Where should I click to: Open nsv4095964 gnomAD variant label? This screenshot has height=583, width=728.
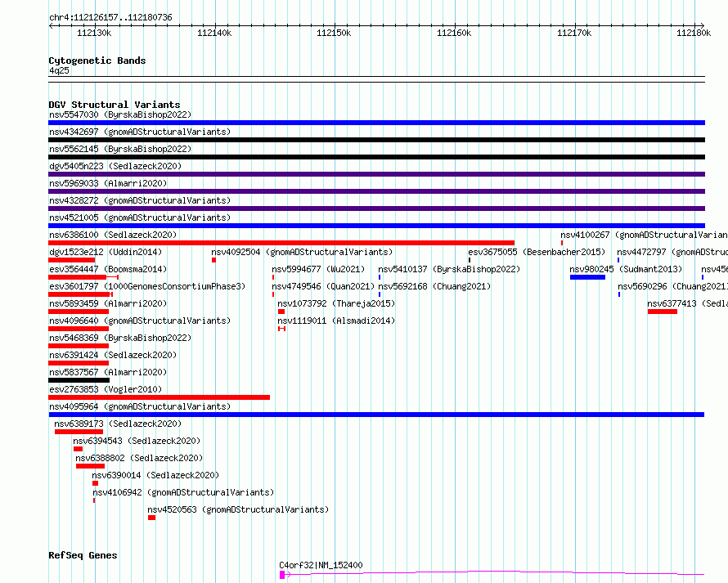tap(140, 406)
